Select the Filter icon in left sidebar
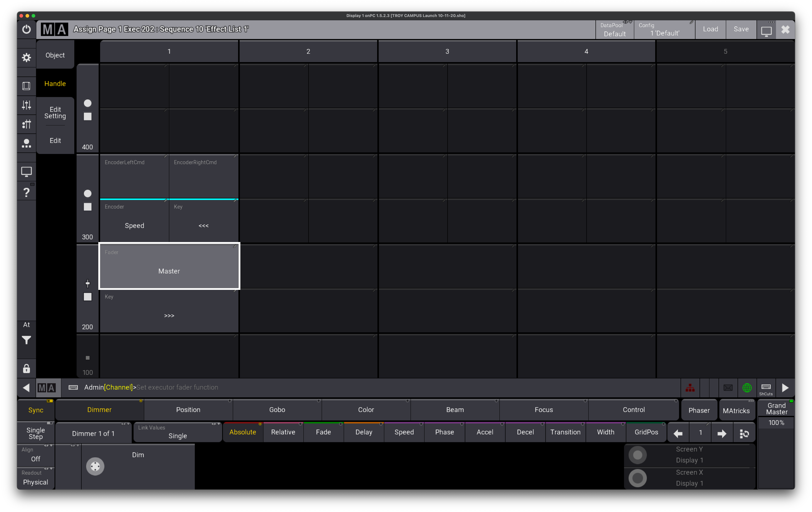 (26, 340)
